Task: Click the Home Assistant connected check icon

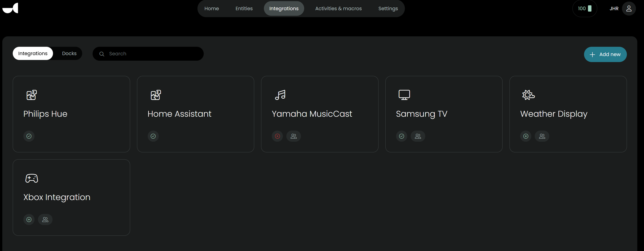Action: point(153,136)
